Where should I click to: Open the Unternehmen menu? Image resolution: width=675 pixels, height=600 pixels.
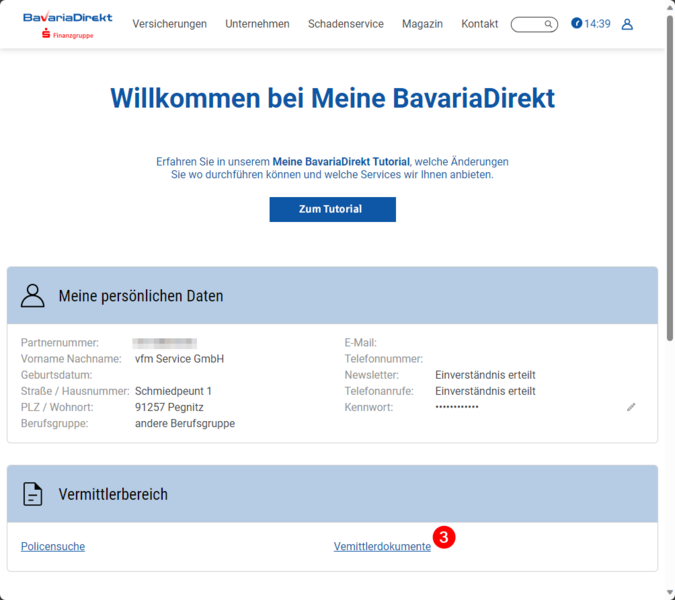coord(257,24)
